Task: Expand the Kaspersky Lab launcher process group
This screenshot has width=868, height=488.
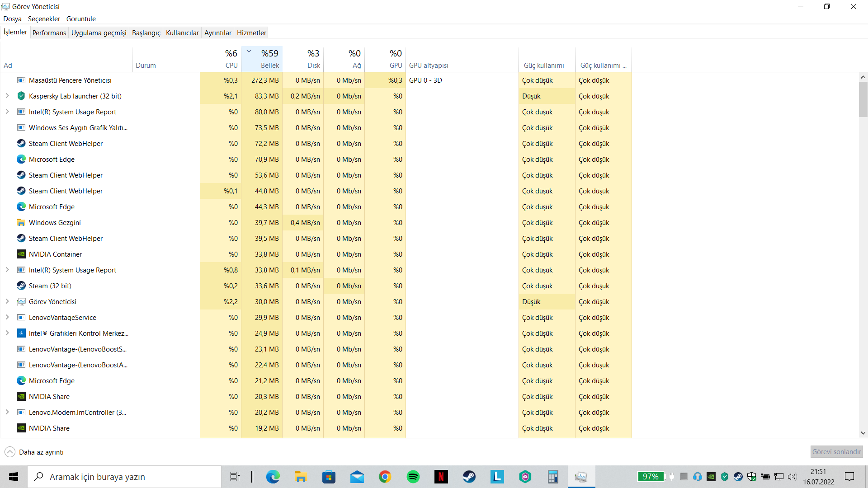Action: pos(7,96)
